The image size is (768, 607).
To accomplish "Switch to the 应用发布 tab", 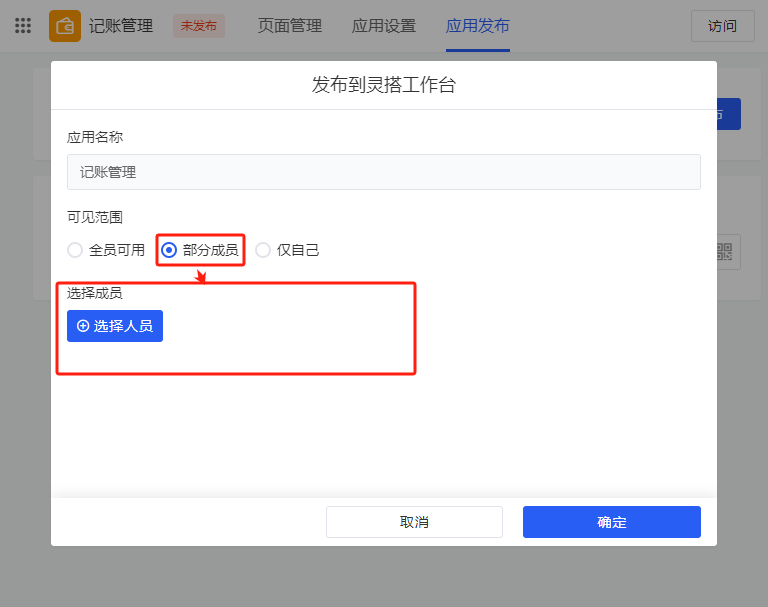I will point(478,26).
